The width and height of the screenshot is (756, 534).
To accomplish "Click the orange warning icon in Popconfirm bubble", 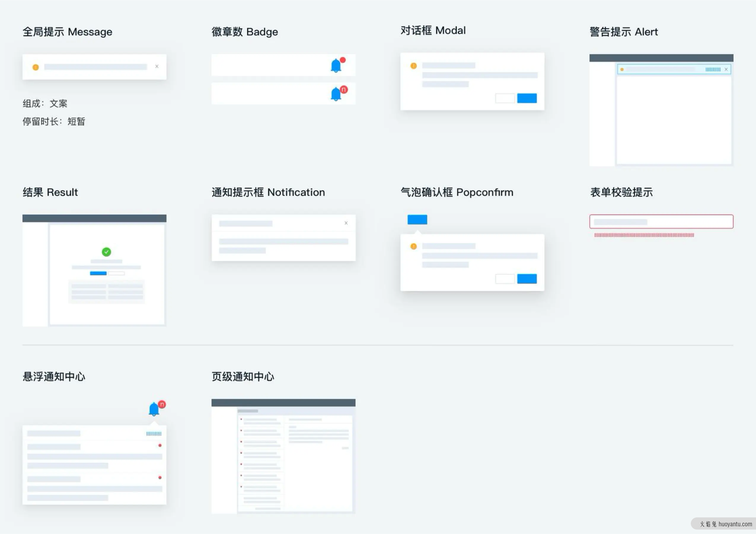I will tap(414, 247).
